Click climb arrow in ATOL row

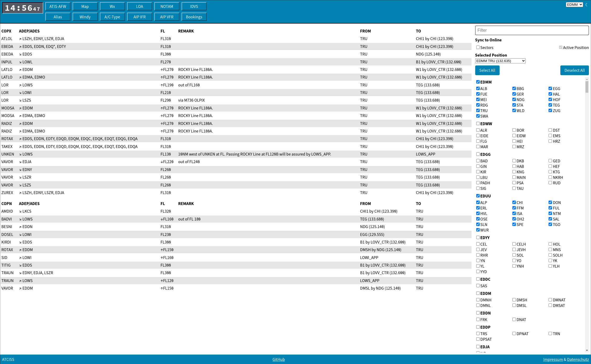20,39
